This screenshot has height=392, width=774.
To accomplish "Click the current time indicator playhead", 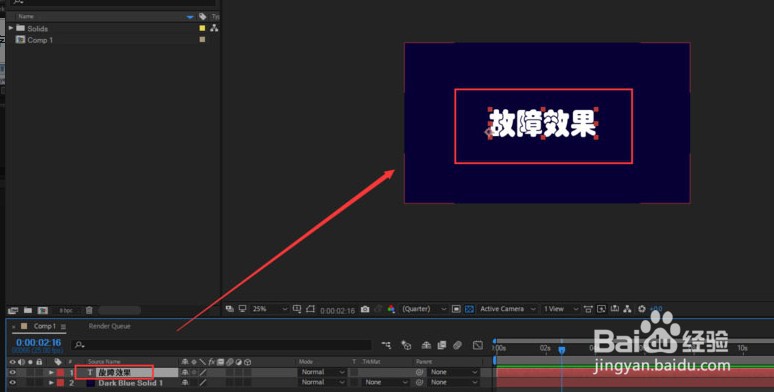I will point(561,350).
